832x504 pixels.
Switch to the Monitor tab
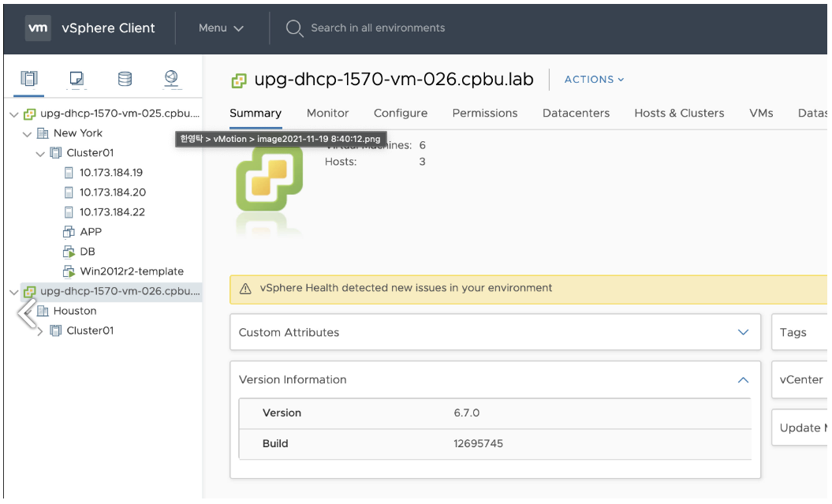point(328,113)
